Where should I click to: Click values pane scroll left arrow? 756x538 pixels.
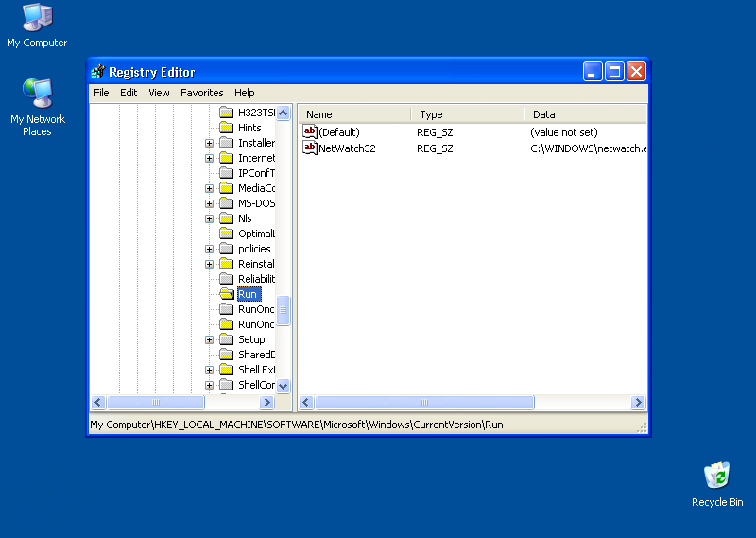(306, 403)
